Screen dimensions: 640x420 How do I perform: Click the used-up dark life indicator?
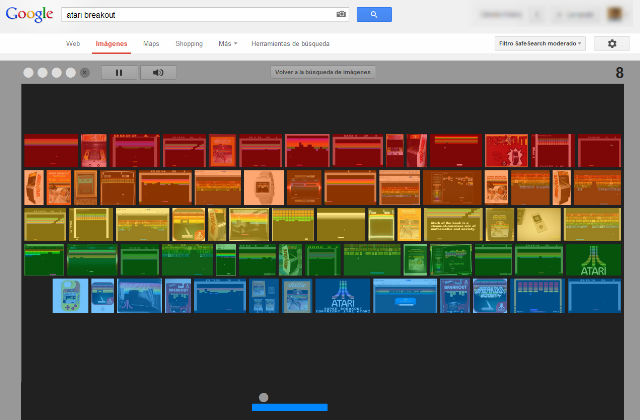tap(84, 73)
